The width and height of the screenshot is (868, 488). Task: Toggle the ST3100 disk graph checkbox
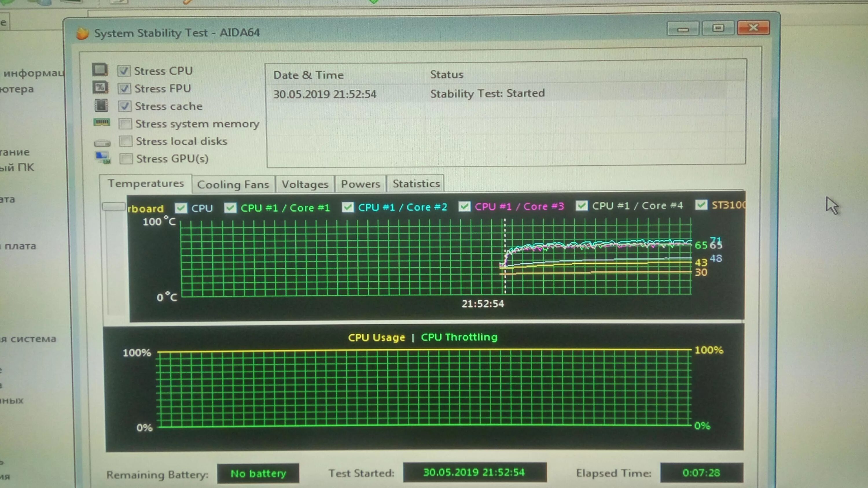pyautogui.click(x=701, y=204)
